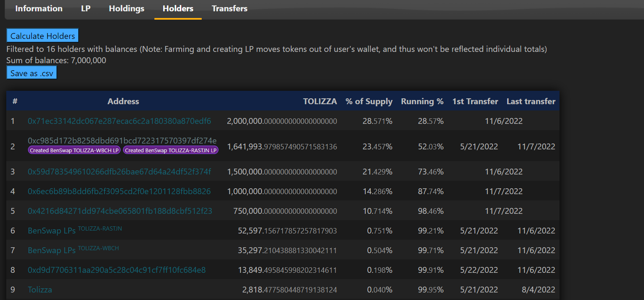This screenshot has width=644, height=300.
Task: Open address 0x59d783549610266dfb26bae67d64a24df52f374f
Action: click(119, 172)
